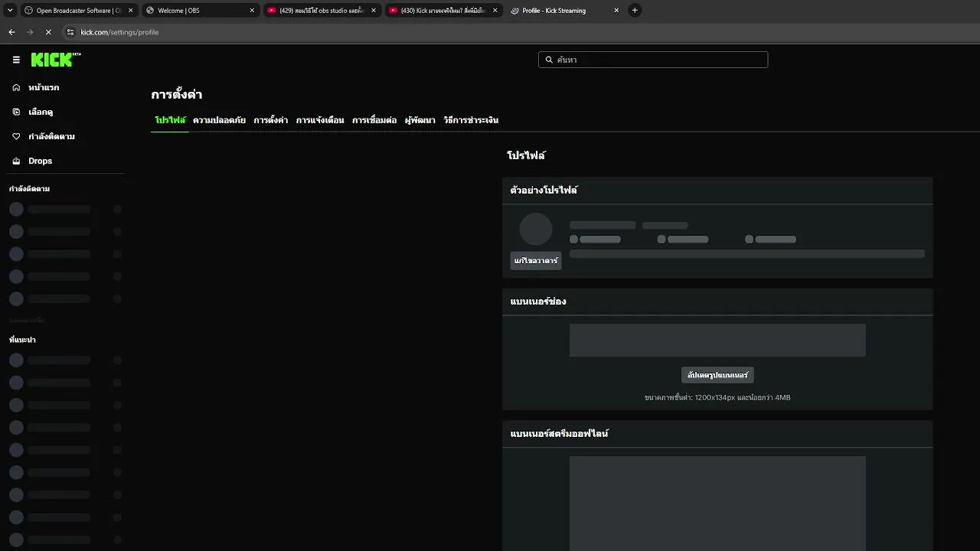Click the แบนเนอร์สตรีมออฟไลน์ card title
This screenshot has height=551, width=980.
(559, 434)
